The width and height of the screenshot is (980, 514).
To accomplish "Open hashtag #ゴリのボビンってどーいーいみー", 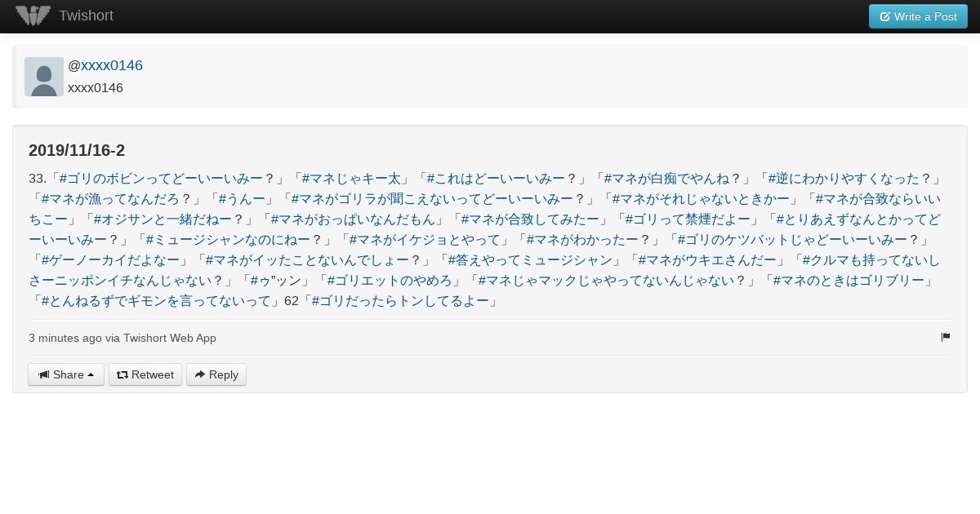I will (x=161, y=178).
